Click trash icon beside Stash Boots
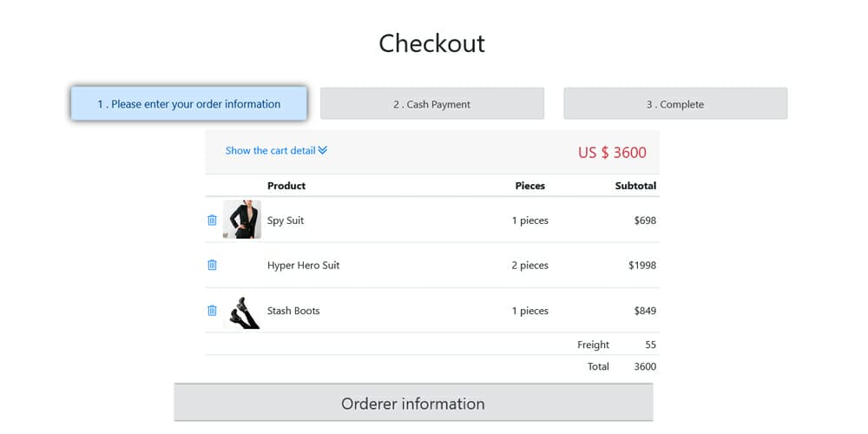This screenshot has width=868, height=434. coord(212,311)
